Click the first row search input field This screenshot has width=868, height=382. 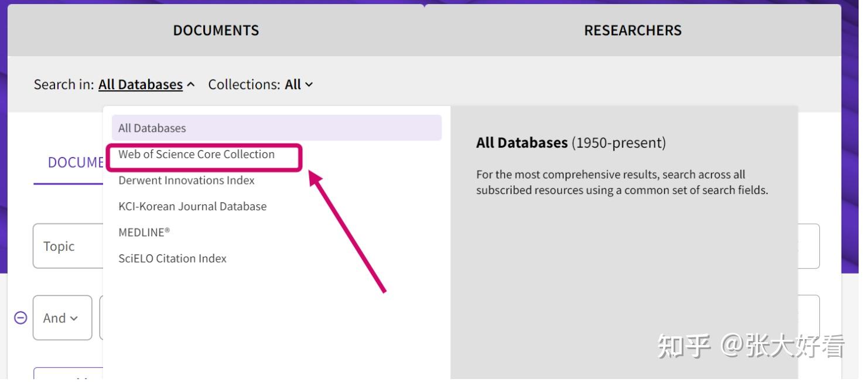point(808,246)
